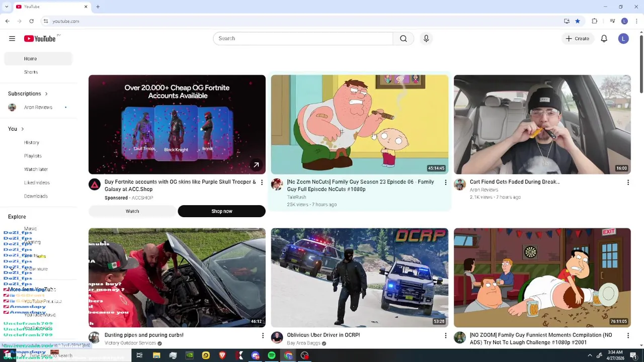The width and height of the screenshot is (644, 362).
Task: Click the browser reload button
Action: 31,21
